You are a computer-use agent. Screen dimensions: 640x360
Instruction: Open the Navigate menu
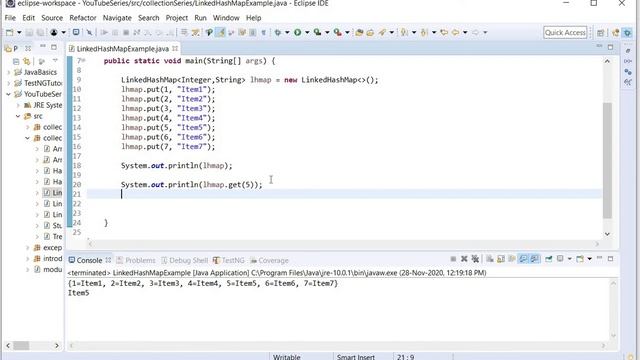[117, 18]
